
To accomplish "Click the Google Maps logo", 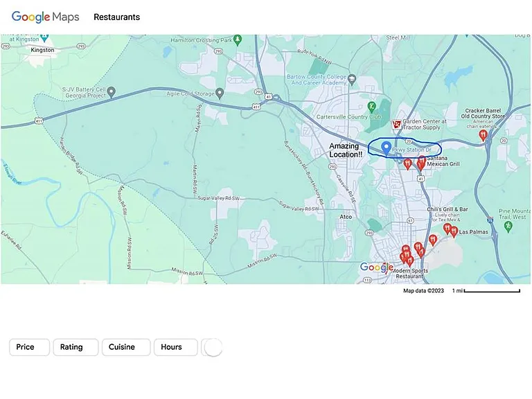I will 46,17.
